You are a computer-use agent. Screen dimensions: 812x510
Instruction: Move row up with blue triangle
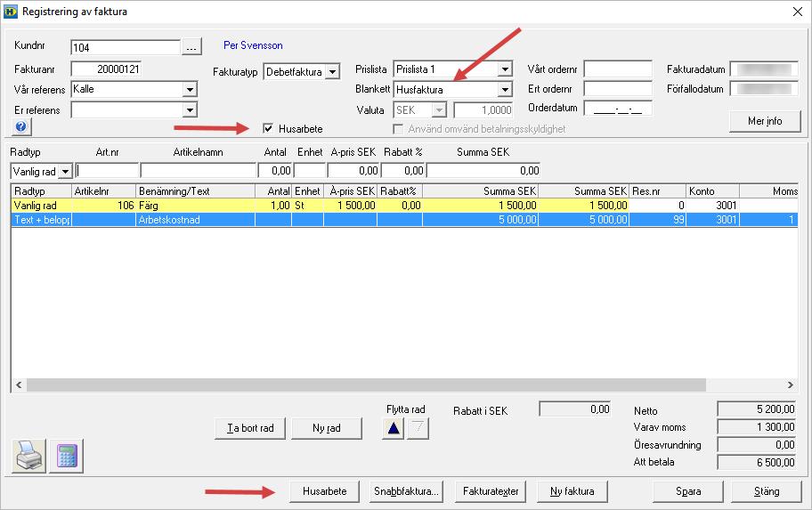coord(393,428)
